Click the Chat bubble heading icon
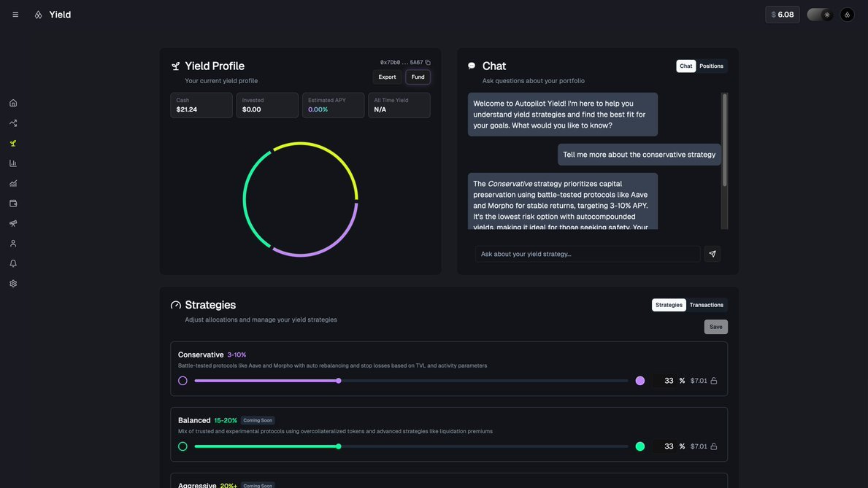Viewport: 868px width, 488px height. [x=472, y=66]
